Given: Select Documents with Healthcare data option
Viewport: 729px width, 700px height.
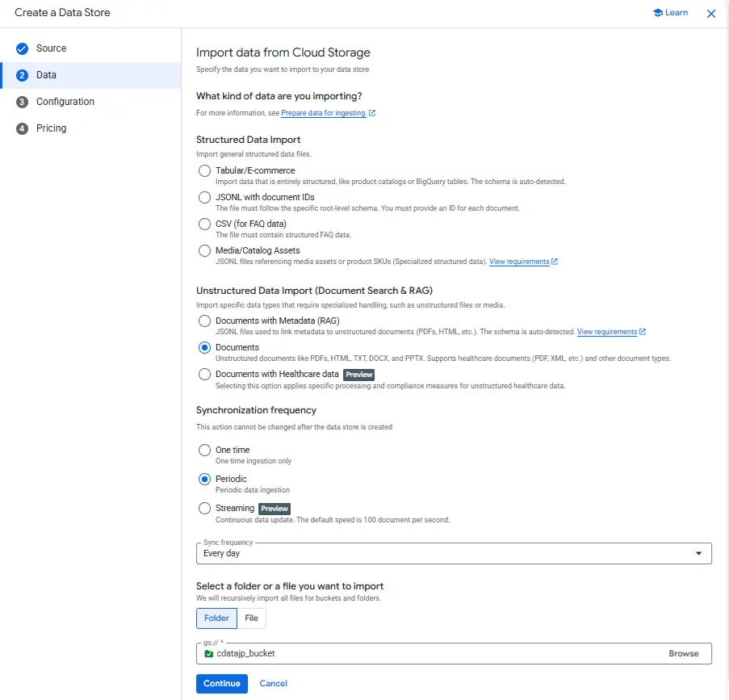Looking at the screenshot, I should click(204, 374).
